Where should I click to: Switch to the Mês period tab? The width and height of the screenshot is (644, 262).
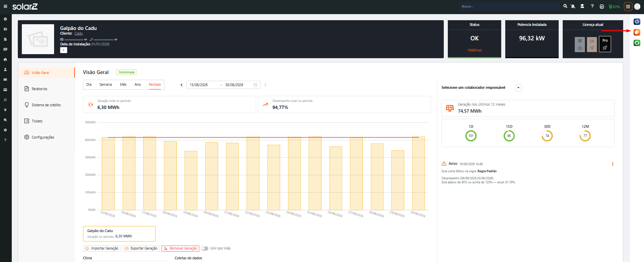point(123,84)
